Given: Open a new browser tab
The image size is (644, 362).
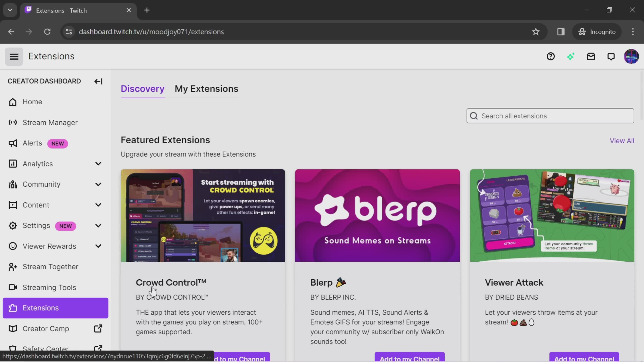Looking at the screenshot, I should pos(147,10).
